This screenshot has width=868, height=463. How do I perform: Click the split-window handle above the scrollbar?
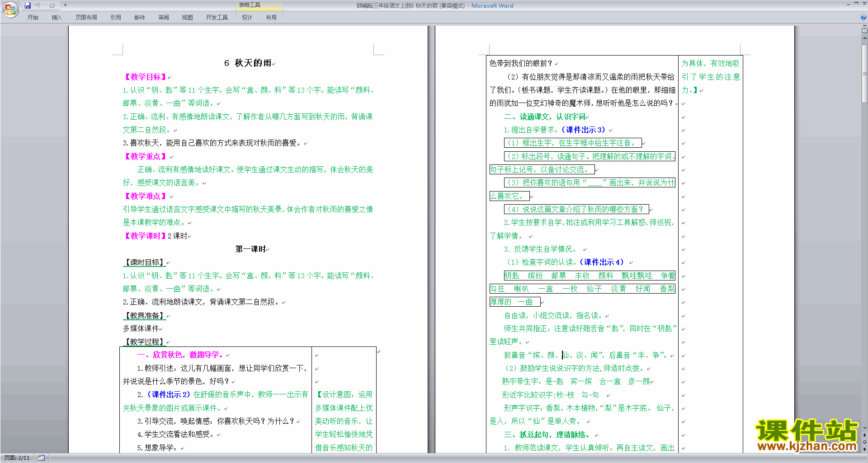click(864, 26)
